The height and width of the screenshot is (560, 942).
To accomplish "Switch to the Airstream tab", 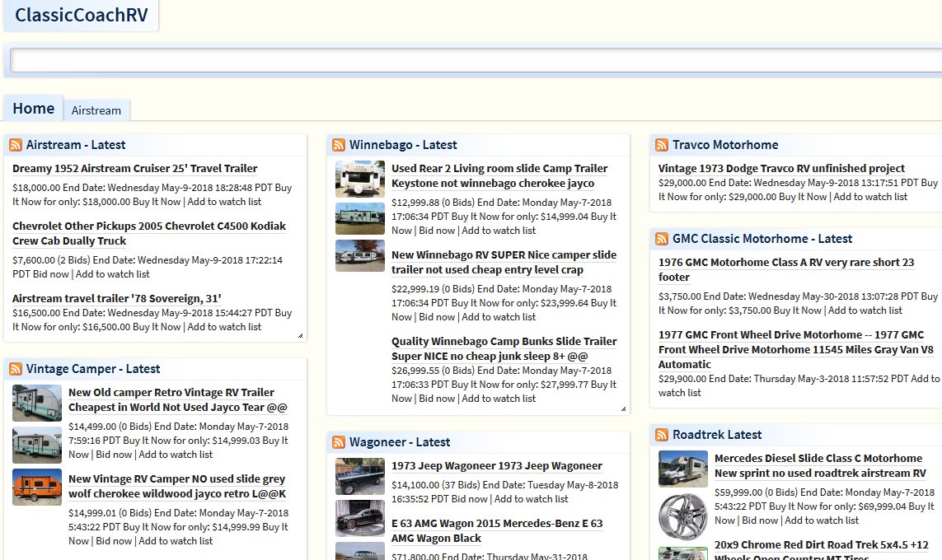I will [x=96, y=110].
